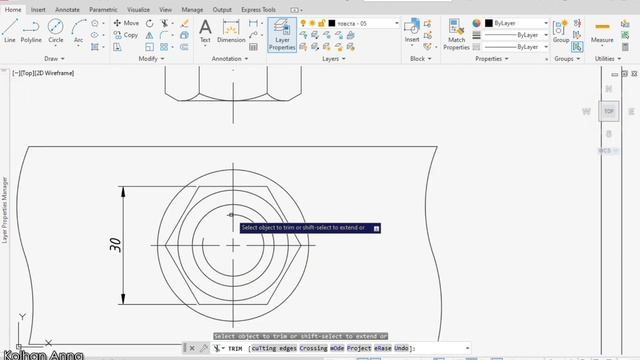
Task: Click the Hatch icon in Draw panel
Action: coord(95,47)
